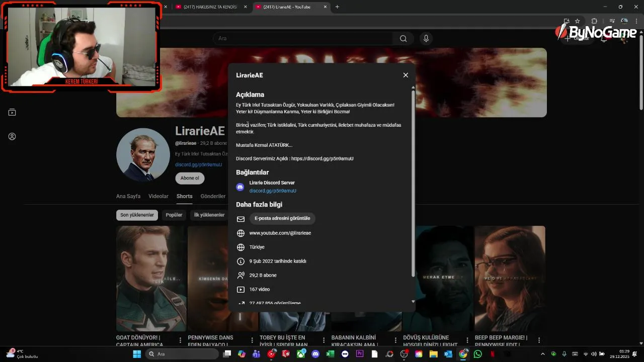Click the taskbar Ara search box
The height and width of the screenshot is (362, 644).
coord(182,354)
